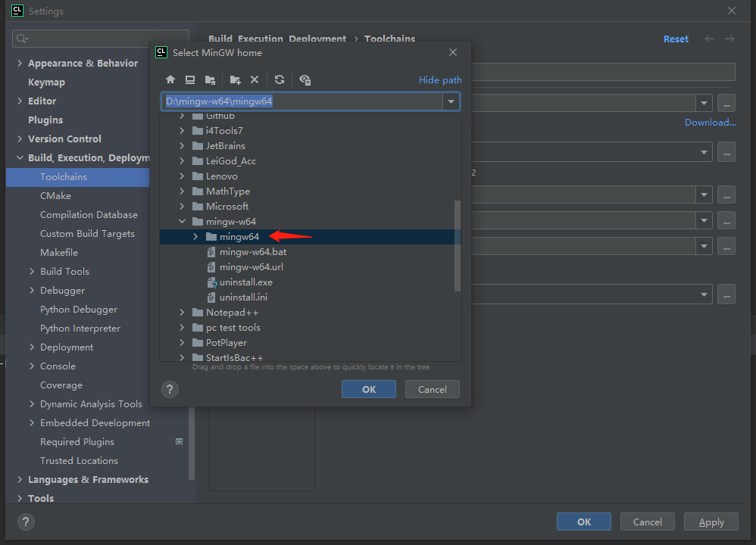
Task: Go to home directory in file chooser
Action: point(170,79)
